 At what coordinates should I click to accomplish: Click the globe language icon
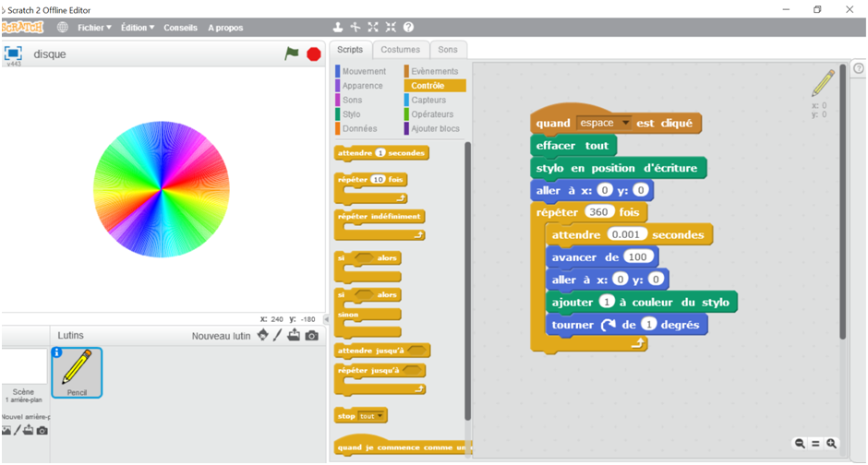[x=63, y=28]
